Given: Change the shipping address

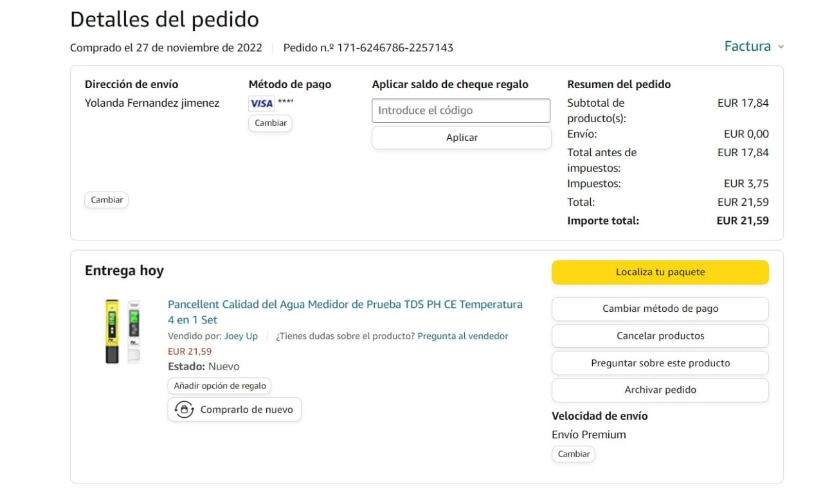Looking at the screenshot, I should (x=107, y=200).
